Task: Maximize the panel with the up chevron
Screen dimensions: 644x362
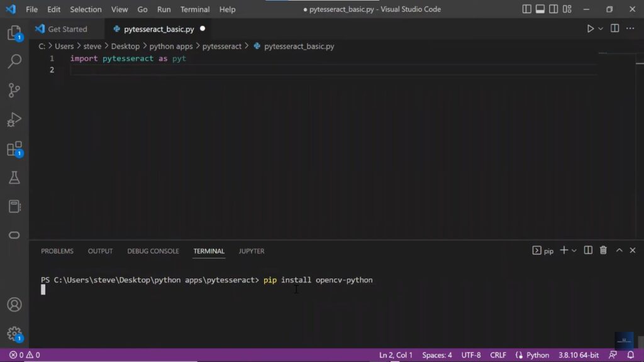Action: pos(619,250)
